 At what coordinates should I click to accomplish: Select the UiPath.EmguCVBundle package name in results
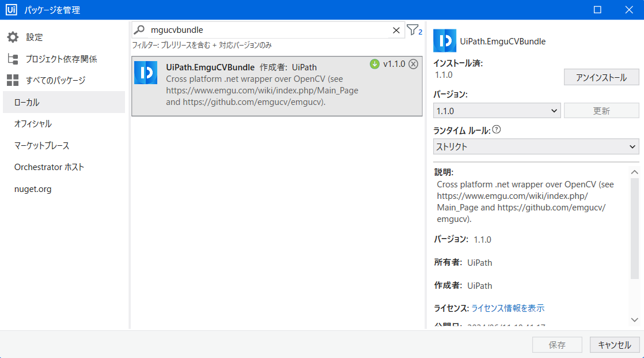pyautogui.click(x=210, y=67)
